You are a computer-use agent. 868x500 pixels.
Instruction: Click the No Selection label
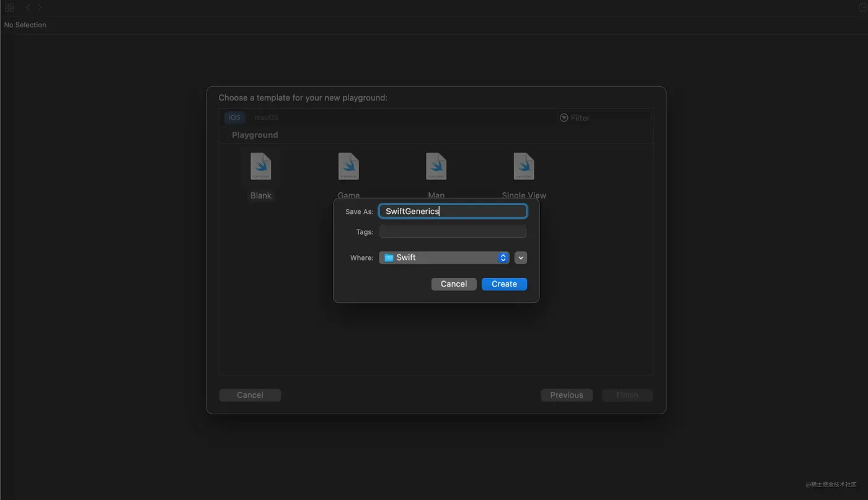coord(25,25)
